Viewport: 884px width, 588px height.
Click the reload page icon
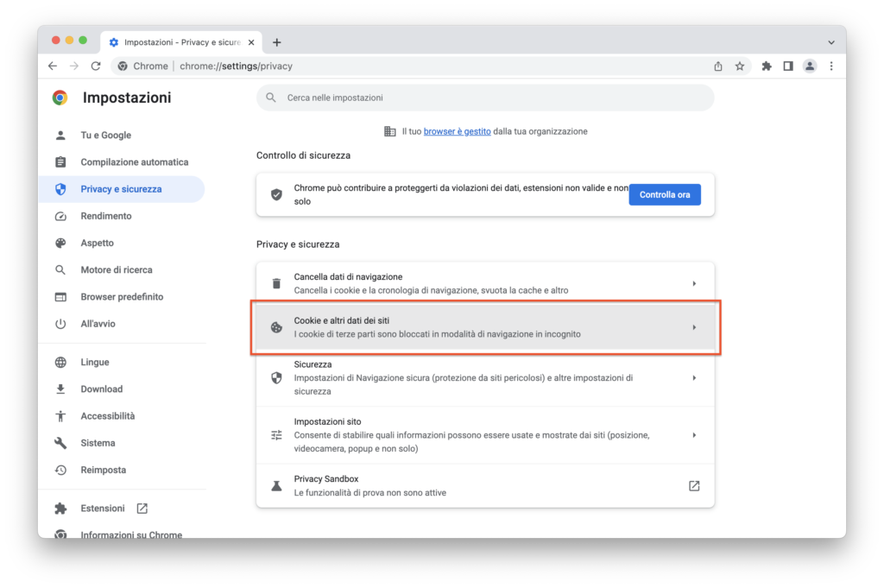[96, 66]
